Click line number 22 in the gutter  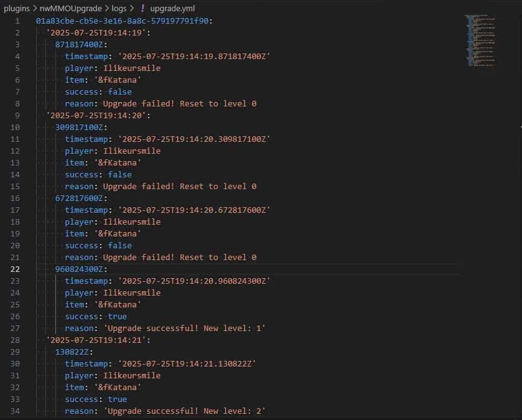(15, 269)
